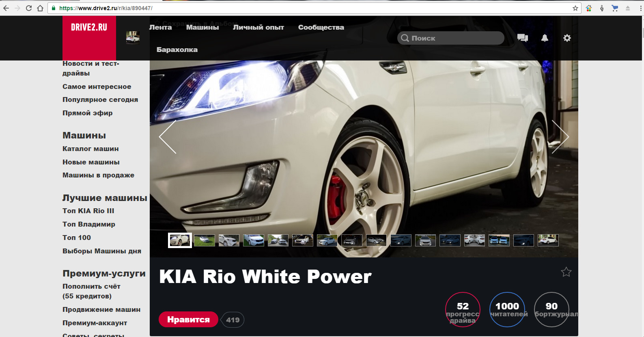Click the 419 likes counter
Image resolution: width=644 pixels, height=337 pixels.
pos(233,320)
